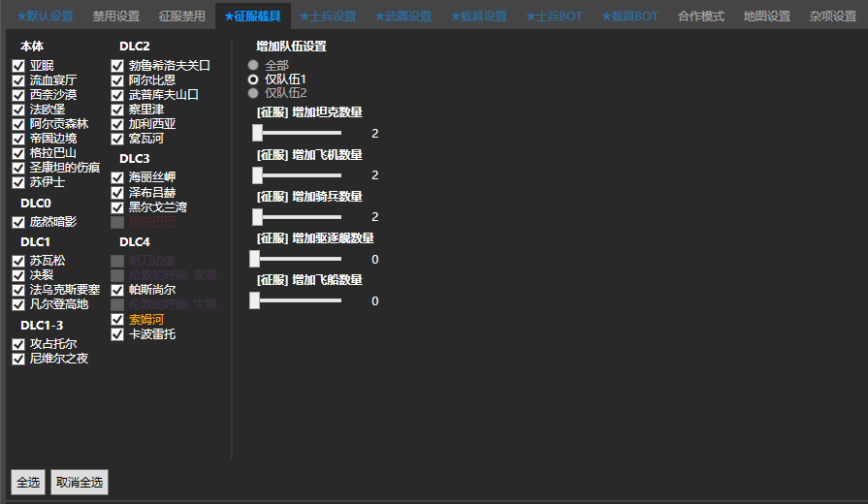The width and height of the screenshot is (868, 504).
Task: Toggle the 西奈沙漠 checkbox
Action: (x=18, y=95)
